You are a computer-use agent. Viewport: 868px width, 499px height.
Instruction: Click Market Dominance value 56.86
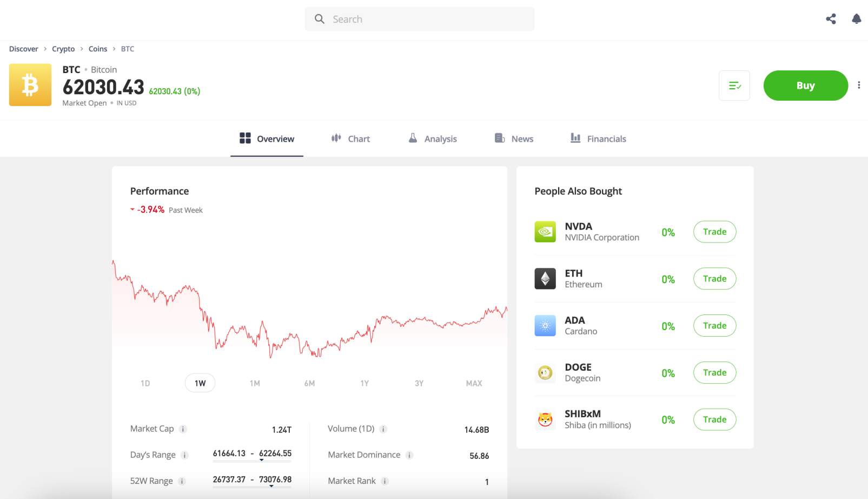[479, 456]
